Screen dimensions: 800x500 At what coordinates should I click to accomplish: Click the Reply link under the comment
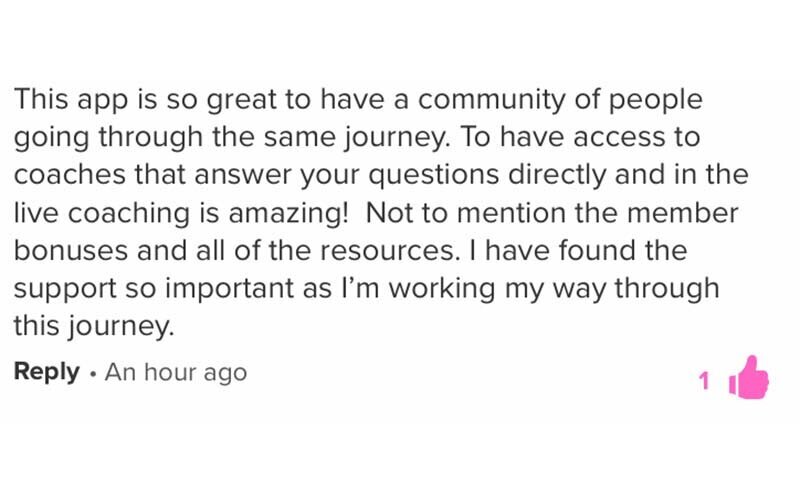pos(46,372)
